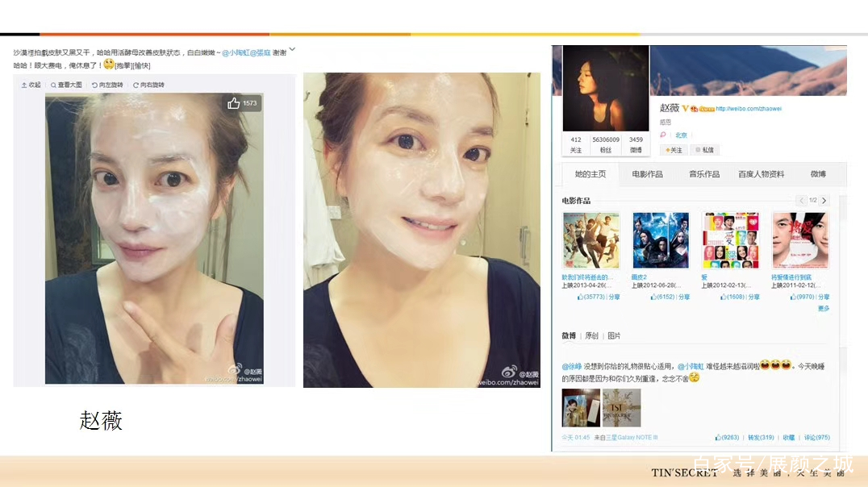The height and width of the screenshot is (487, 868).
Task: Open the 画皮2 movie poster
Action: (661, 240)
